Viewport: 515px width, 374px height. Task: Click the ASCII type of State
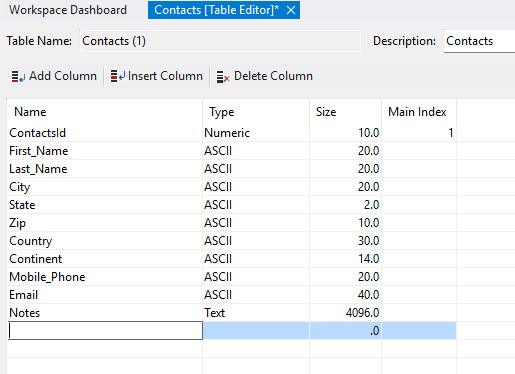(x=256, y=205)
